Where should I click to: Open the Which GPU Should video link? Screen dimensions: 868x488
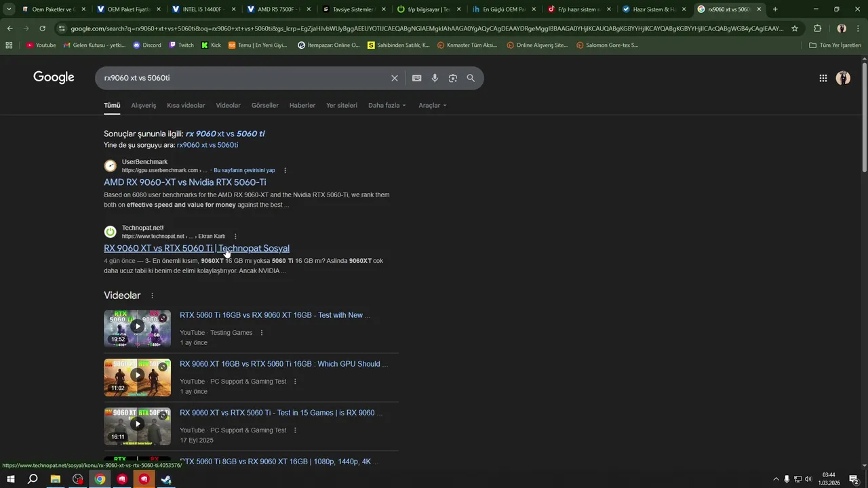(x=283, y=364)
